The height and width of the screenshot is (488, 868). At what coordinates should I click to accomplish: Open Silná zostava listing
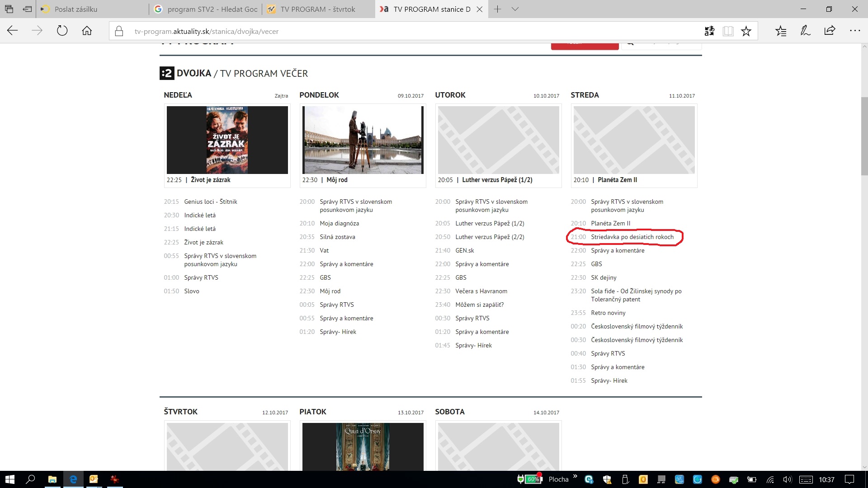(x=337, y=237)
